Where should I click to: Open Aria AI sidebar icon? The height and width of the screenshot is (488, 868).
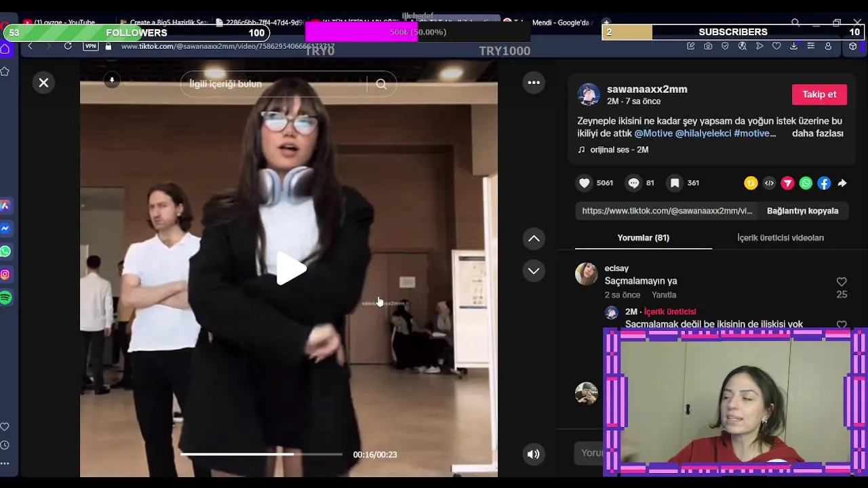pos(5,205)
